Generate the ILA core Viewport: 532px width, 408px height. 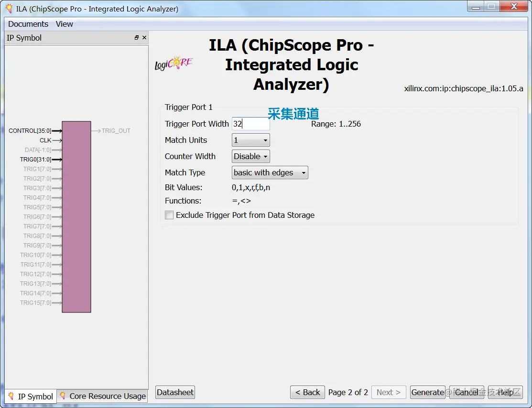[427, 392]
